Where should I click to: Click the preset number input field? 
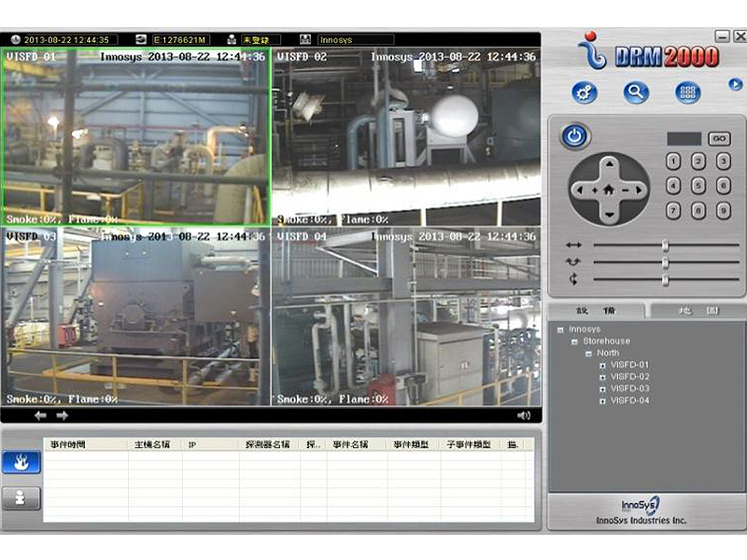684,138
